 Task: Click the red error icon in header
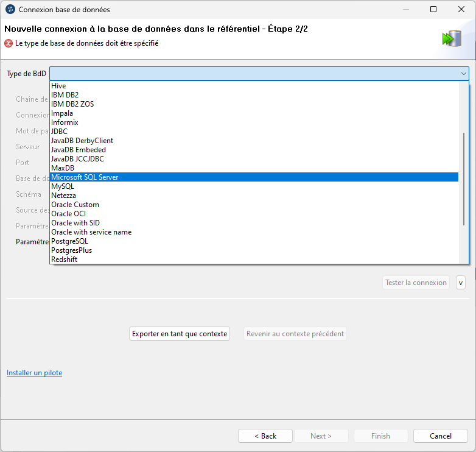click(x=9, y=43)
